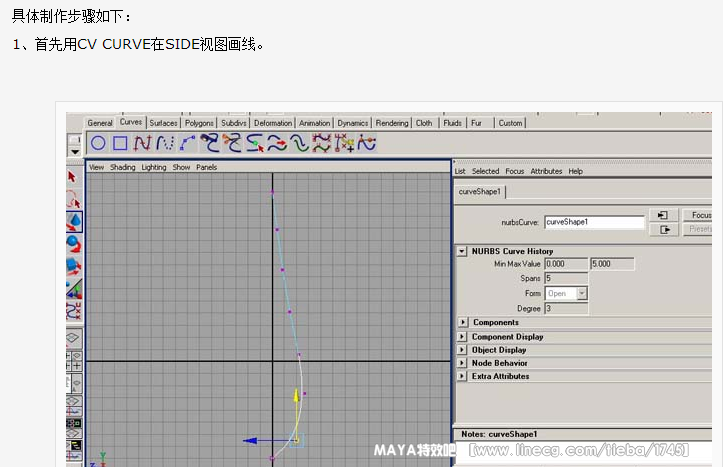Activate the Move tool in toolbox
The height and width of the screenshot is (467, 723).
tap(73, 222)
